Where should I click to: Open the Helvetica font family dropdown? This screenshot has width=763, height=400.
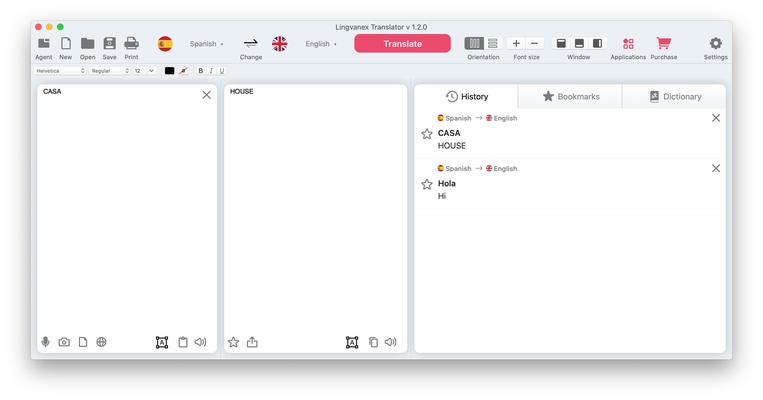60,71
